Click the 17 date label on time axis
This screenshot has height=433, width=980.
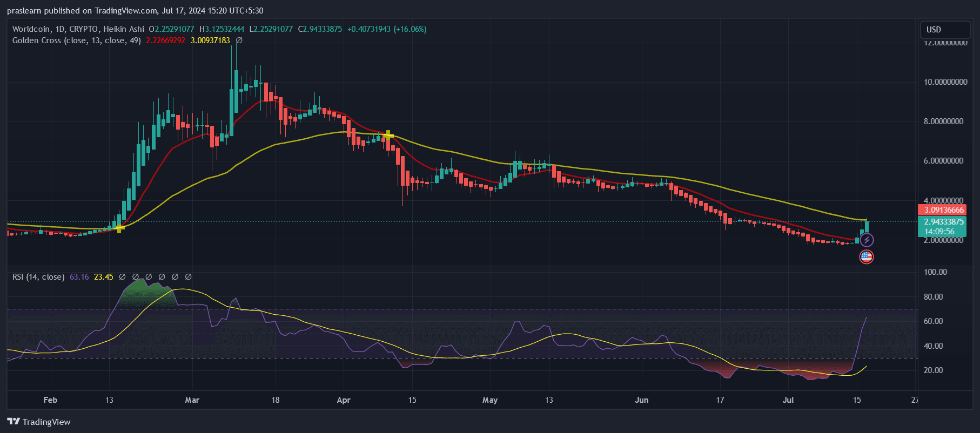(x=720, y=400)
